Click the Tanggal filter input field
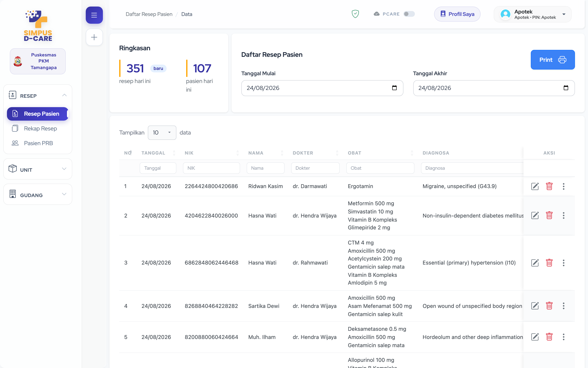This screenshot has width=588, height=368. coord(158,168)
